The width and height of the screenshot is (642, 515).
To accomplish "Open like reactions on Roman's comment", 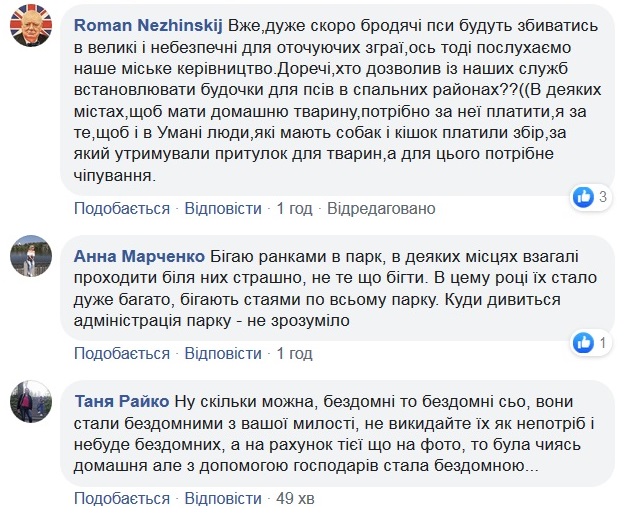I will [x=611, y=196].
